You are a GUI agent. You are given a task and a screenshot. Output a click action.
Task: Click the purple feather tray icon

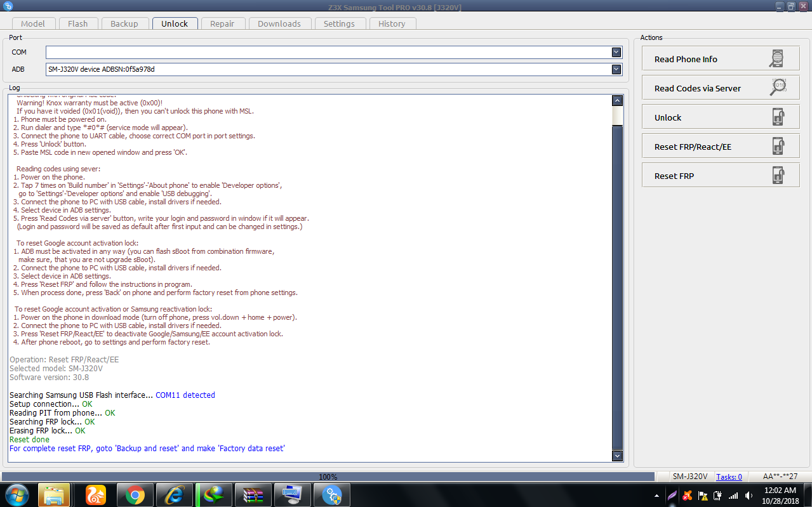click(x=672, y=496)
